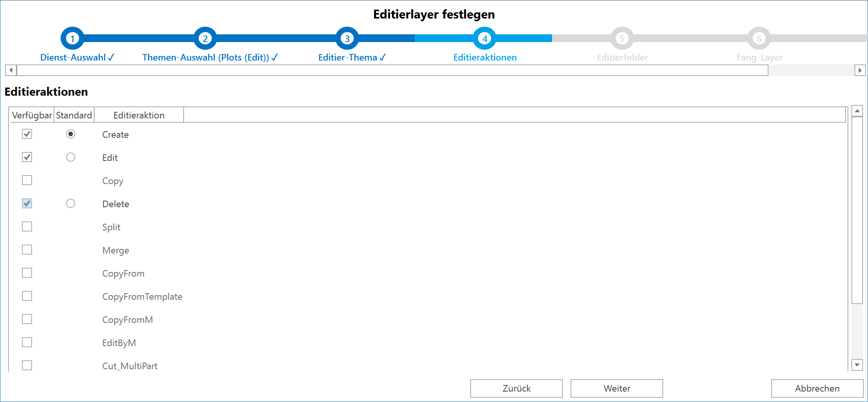Enable the Merge checkbox
This screenshot has width=868, height=402.
(x=27, y=250)
